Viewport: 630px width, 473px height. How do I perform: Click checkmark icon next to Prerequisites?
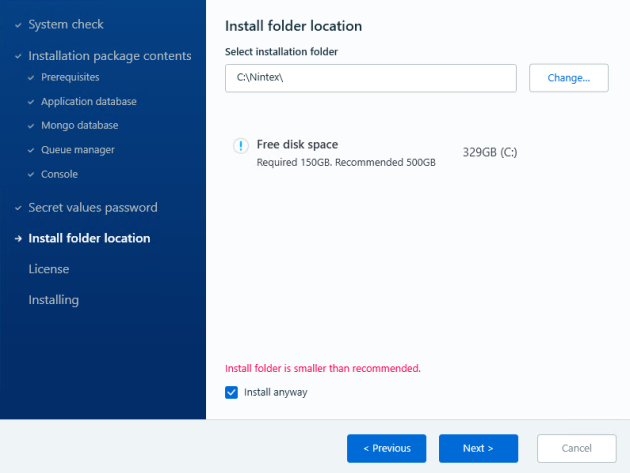click(31, 78)
